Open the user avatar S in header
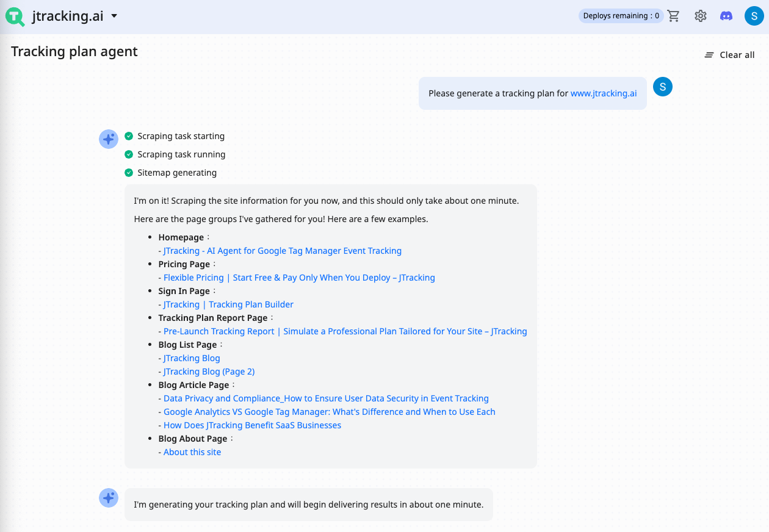This screenshot has width=769, height=532. coord(754,16)
